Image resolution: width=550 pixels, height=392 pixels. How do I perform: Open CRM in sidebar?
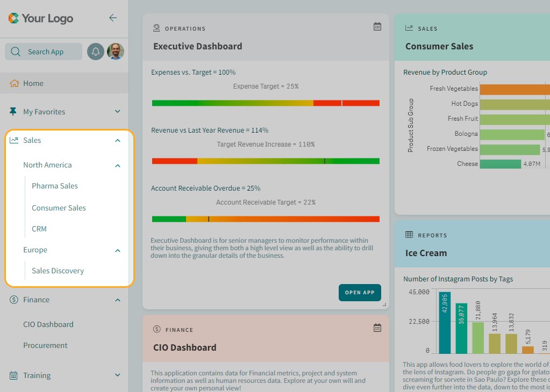tap(39, 229)
